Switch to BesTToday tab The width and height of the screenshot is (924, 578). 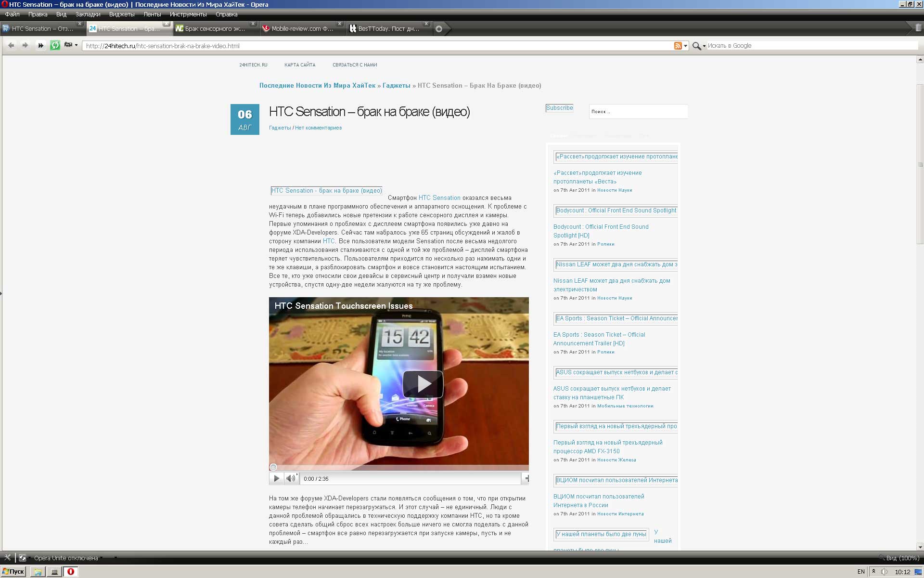389,28
